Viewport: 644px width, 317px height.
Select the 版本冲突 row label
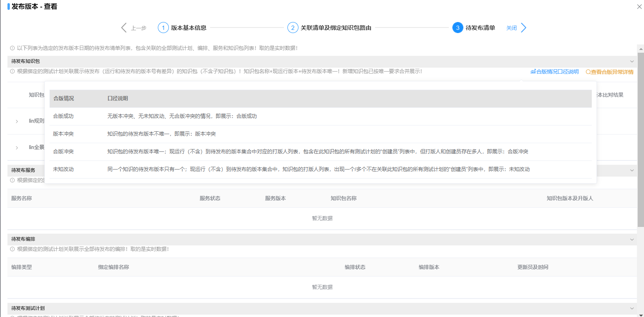[x=63, y=134]
